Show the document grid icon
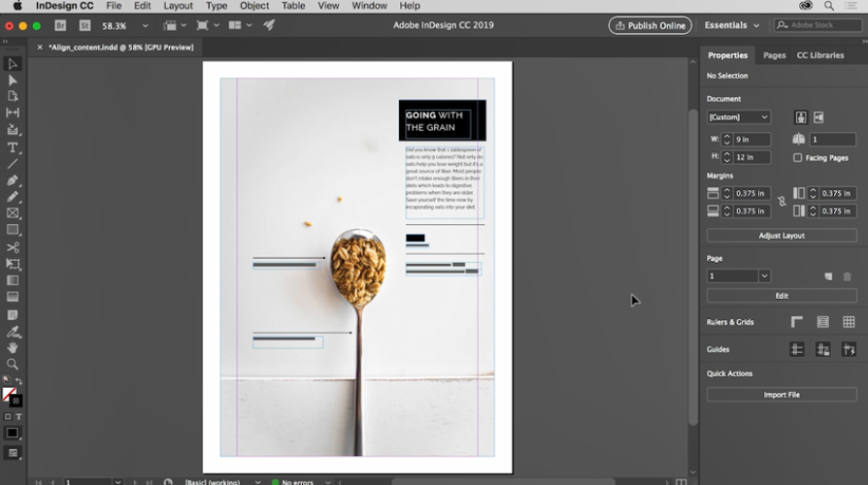This screenshot has height=485, width=868. point(849,322)
